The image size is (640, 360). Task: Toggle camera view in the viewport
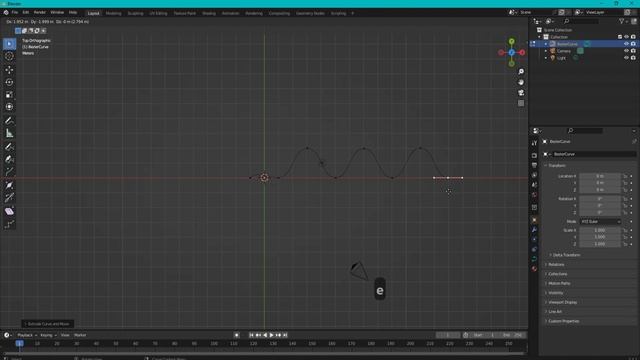521,93
